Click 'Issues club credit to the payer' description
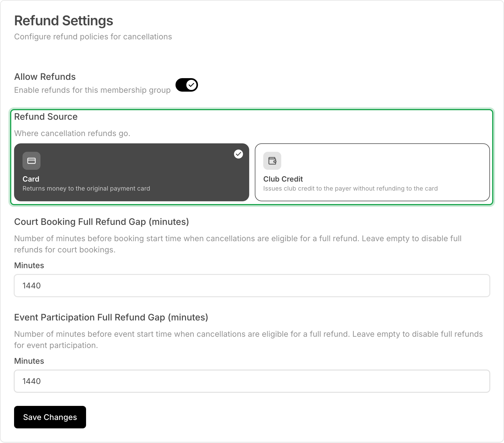This screenshot has width=504, height=443. coord(350,188)
